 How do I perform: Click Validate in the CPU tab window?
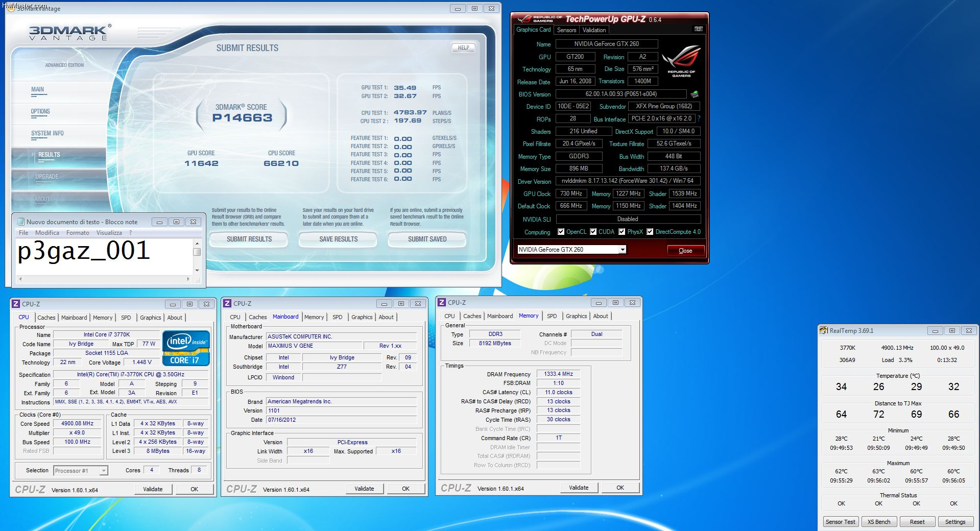pos(153,489)
